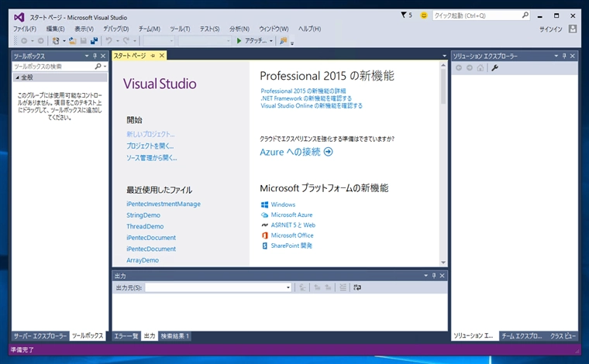The height and width of the screenshot is (364, 589).
Task: Click the Start Page vertical scrollbar thumb
Action: [443, 87]
